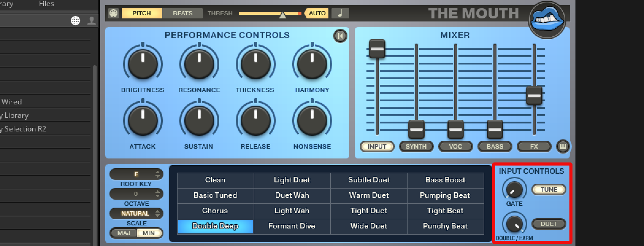Select the Warm Duet preset
Image resolution: width=644 pixels, height=246 pixels.
click(x=369, y=196)
